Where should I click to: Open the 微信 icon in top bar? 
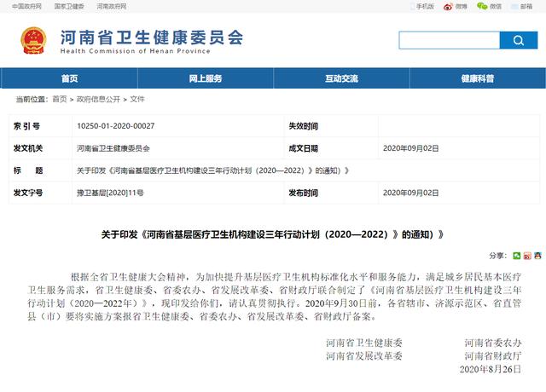(488, 6)
